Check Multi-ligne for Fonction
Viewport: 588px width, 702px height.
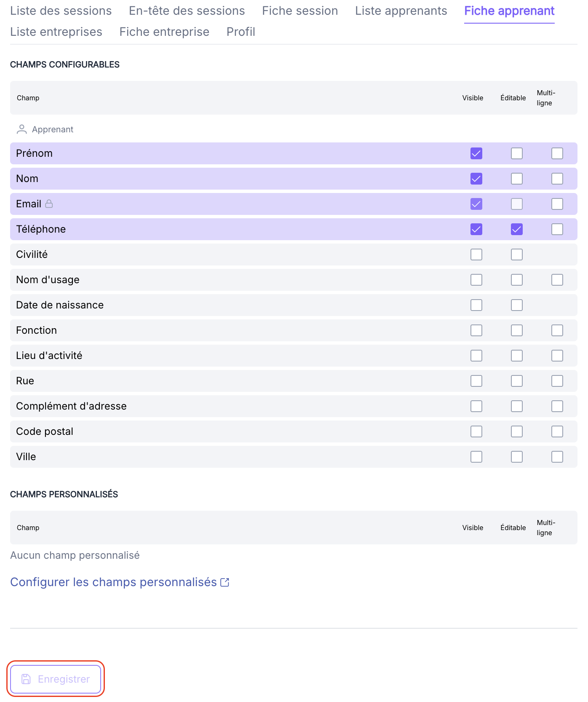point(557,330)
